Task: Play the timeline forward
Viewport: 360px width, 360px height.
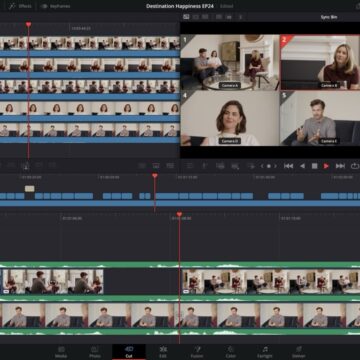Action: pos(326,166)
